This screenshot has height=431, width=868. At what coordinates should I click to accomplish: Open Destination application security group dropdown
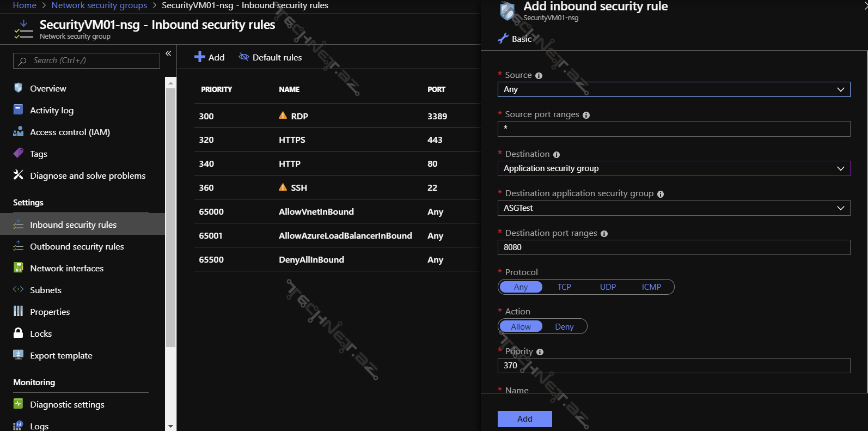click(674, 208)
